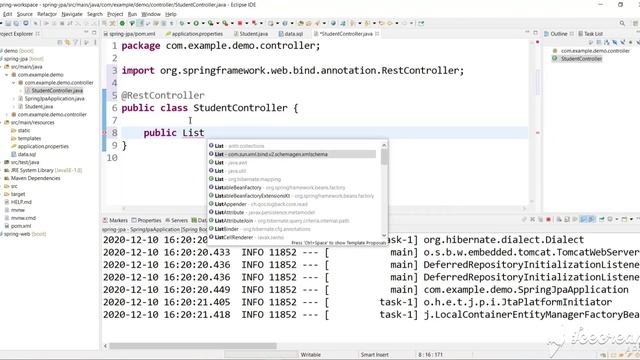This screenshot has height=360, width=640.
Task: Click the console Remove Launch icon
Action: (532, 220)
